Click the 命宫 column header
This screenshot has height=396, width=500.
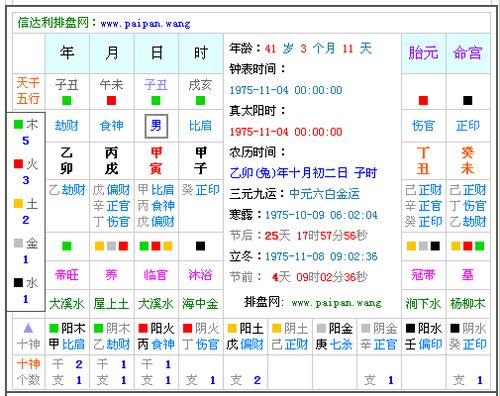[468, 53]
